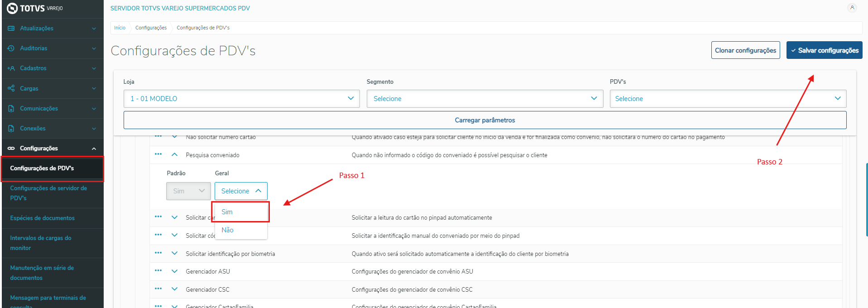Viewport: 868px width, 308px height.
Task: Expand the Gerenciador CSC row
Action: tap(174, 289)
